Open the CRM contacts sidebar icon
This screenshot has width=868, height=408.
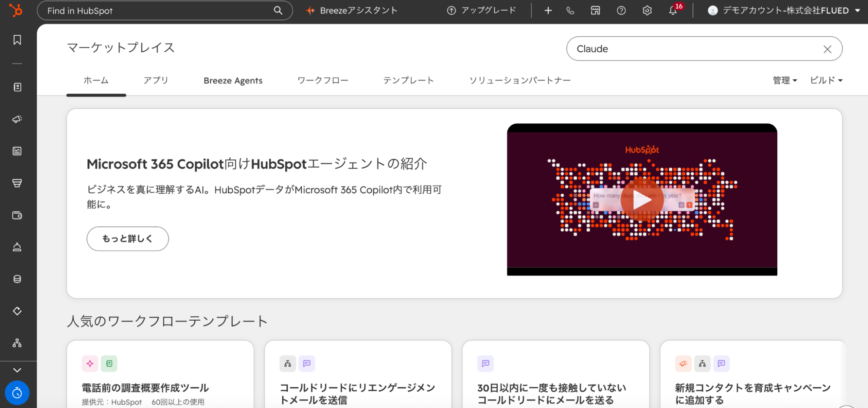17,87
